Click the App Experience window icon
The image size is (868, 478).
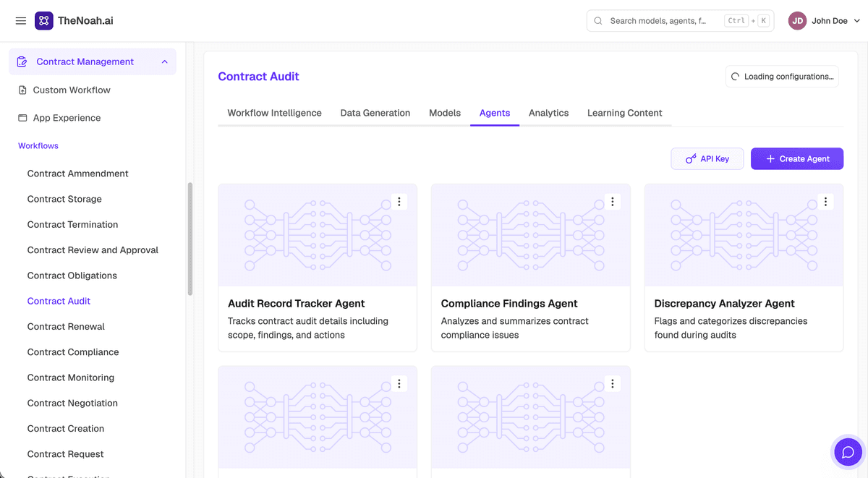(22, 118)
